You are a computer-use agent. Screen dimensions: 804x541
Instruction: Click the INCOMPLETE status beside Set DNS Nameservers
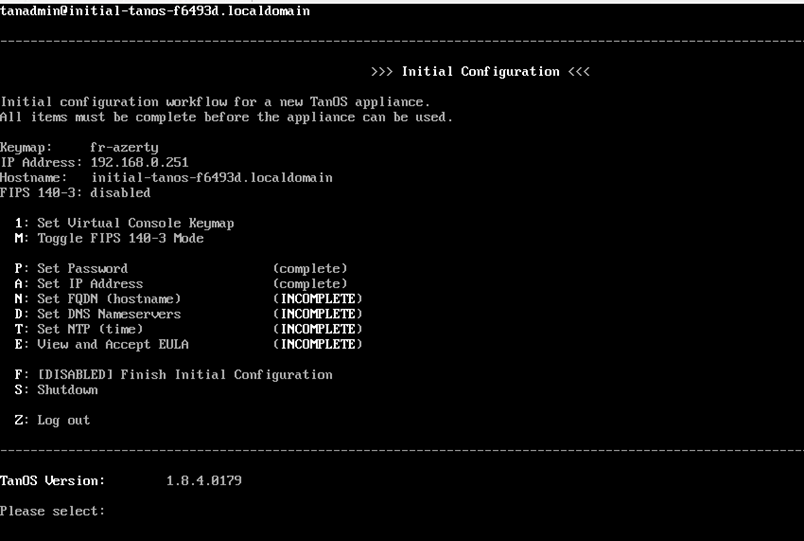pos(318,314)
